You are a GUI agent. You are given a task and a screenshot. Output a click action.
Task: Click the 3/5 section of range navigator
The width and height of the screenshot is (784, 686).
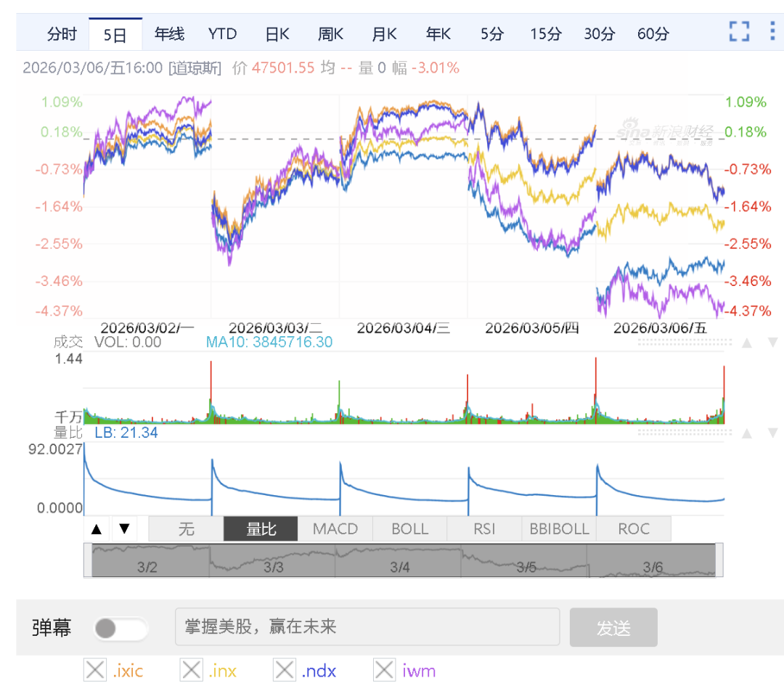[x=526, y=567]
